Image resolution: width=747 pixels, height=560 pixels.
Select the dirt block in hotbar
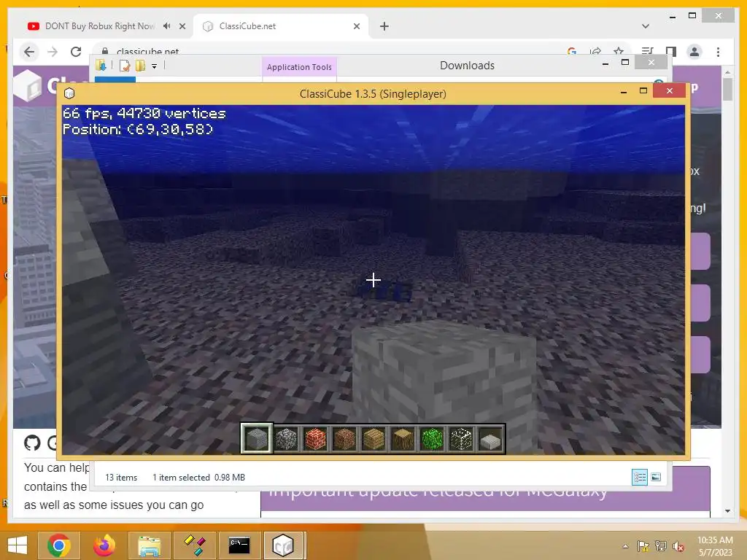tap(344, 438)
